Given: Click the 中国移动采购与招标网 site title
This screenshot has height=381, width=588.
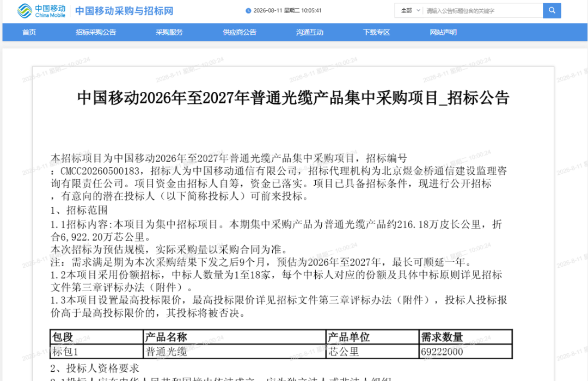Looking at the screenshot, I should point(124,11).
